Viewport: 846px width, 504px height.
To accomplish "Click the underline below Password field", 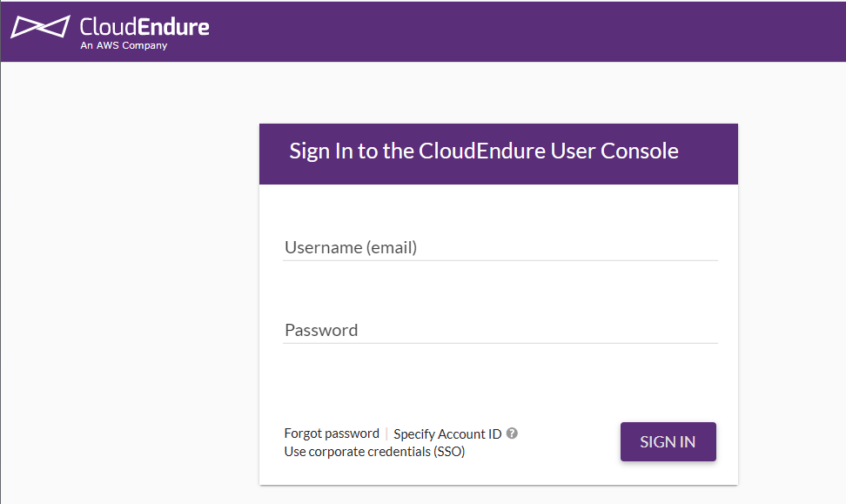I will coord(500,343).
